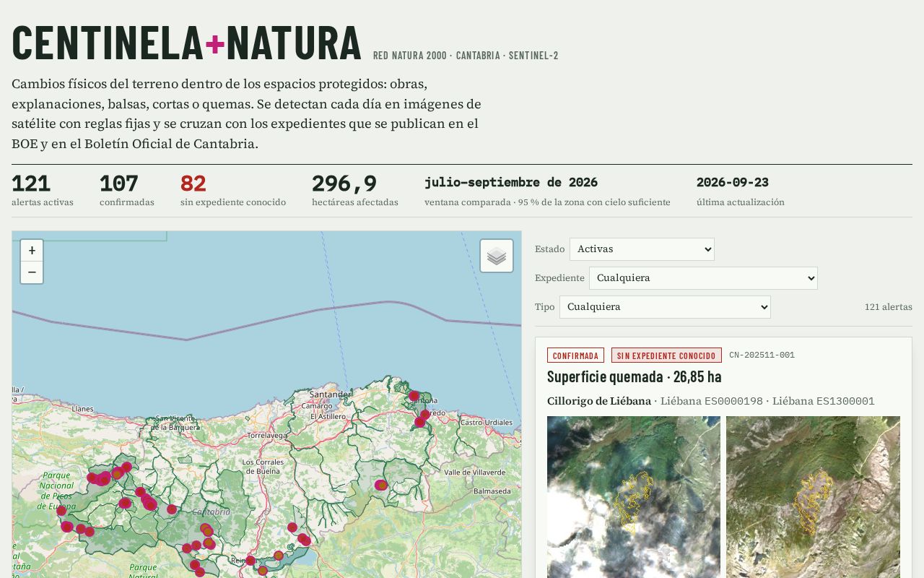Click the CENTINELA+NATURA title
The height and width of the screenshot is (578, 924).
tap(186, 43)
